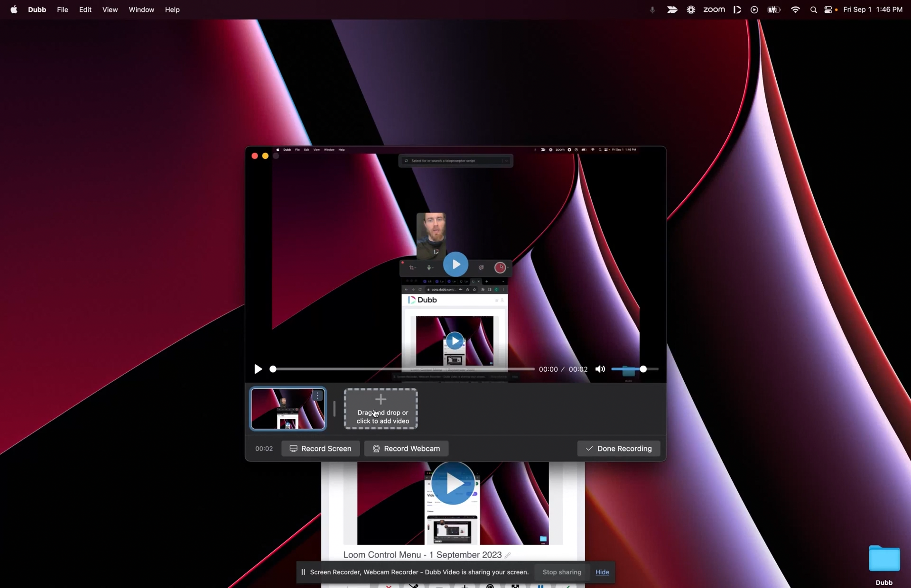Play the Loom Control Menu video in browser
Screen dimensions: 911x588
point(453,483)
